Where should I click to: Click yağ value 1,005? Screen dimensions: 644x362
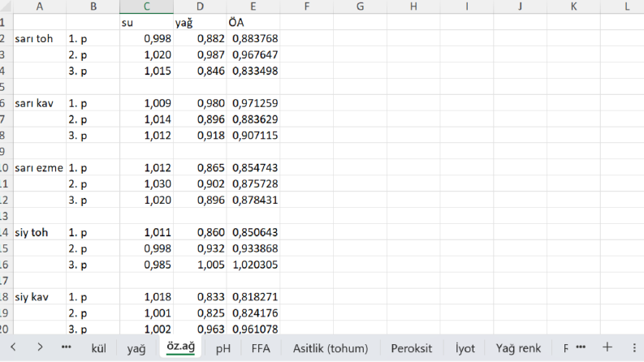200,265
